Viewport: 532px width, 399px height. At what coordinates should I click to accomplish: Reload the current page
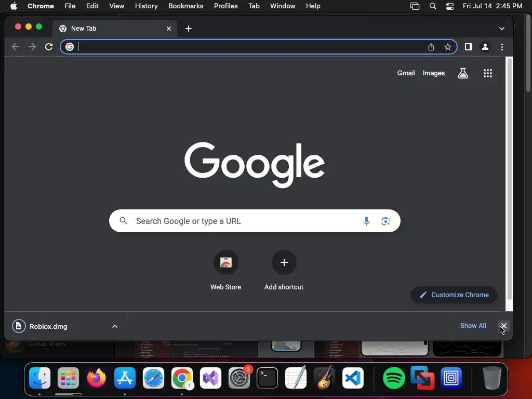pos(49,47)
